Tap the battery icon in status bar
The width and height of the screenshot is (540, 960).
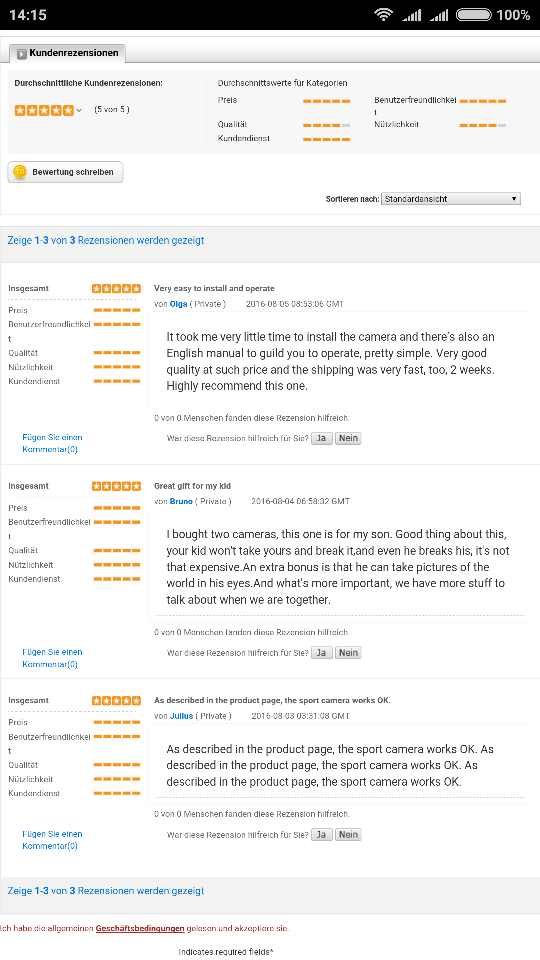(473, 15)
